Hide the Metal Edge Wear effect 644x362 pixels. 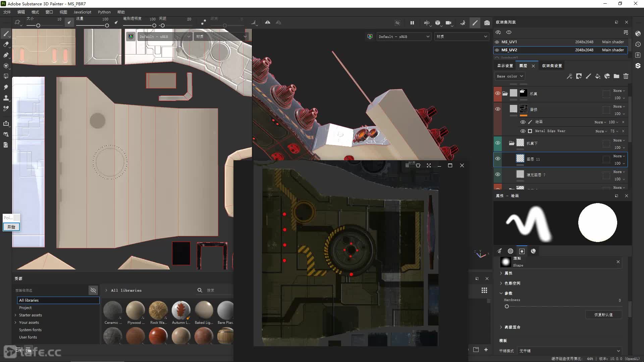[x=523, y=131]
